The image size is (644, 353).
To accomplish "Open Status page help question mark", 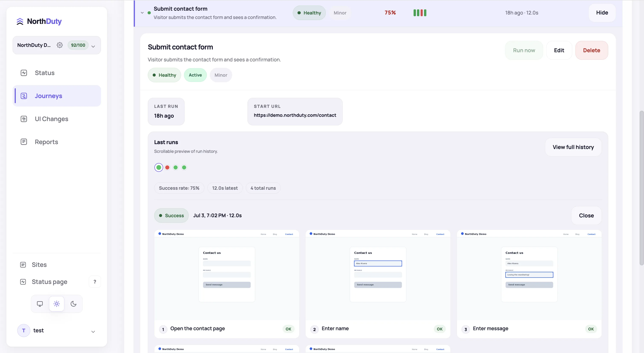I will pyautogui.click(x=95, y=282).
